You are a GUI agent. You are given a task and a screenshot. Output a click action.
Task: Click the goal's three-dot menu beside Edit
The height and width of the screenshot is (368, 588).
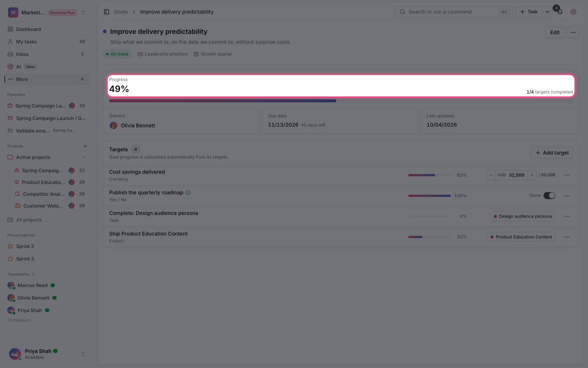(x=573, y=32)
